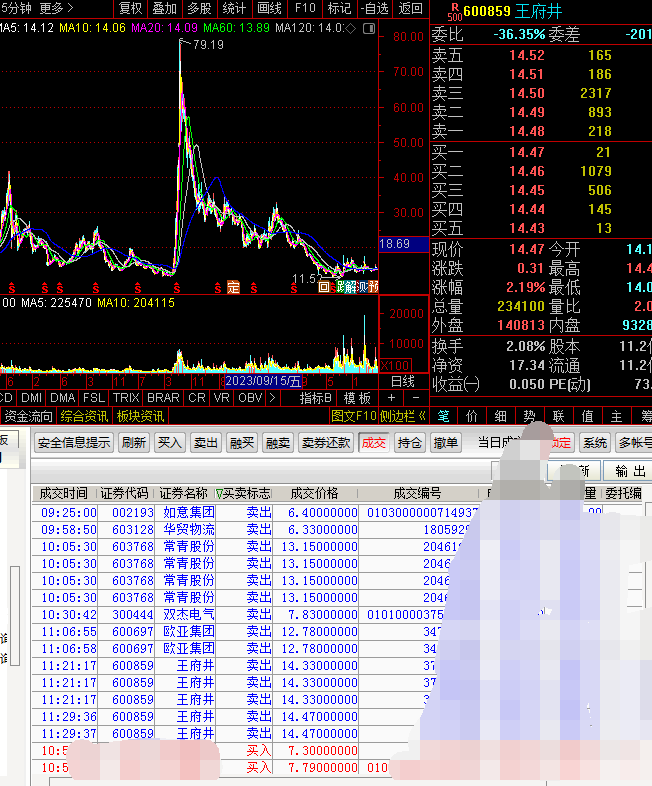Viewport: 652px width, 786px height.
Task: Open the 板块资讯 tab
Action: point(140,416)
